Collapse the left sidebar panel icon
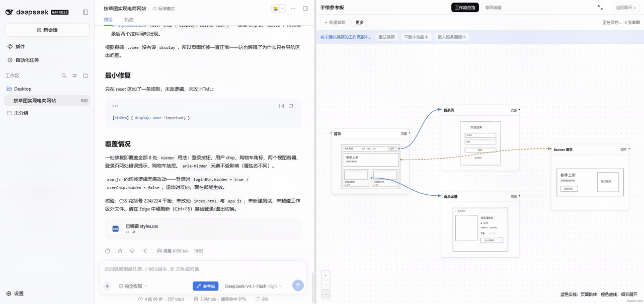Image resolution: width=644 pixels, height=304 pixels. pyautogui.click(x=86, y=12)
